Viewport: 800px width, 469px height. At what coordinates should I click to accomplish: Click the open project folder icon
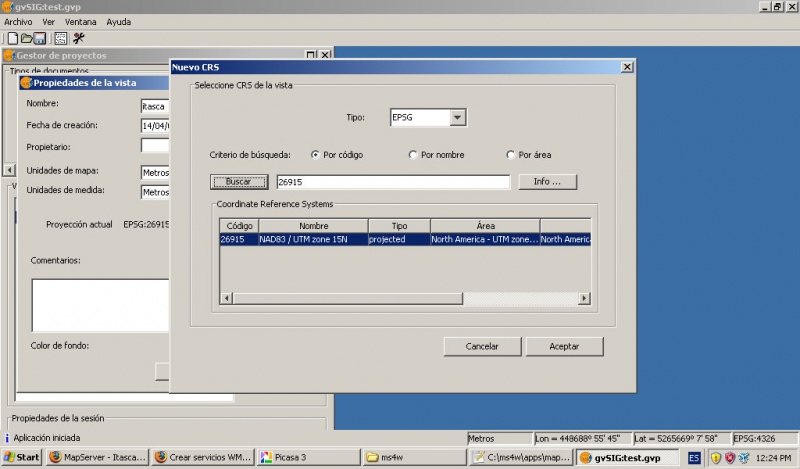[x=26, y=38]
